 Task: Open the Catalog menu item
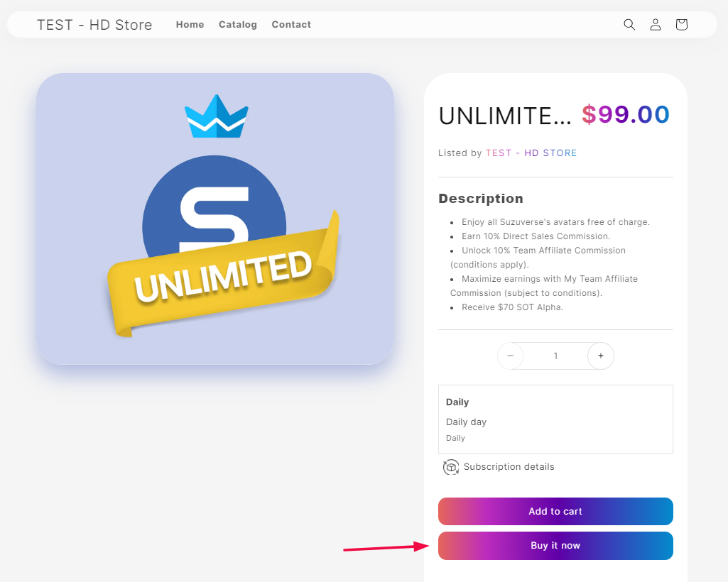[238, 25]
